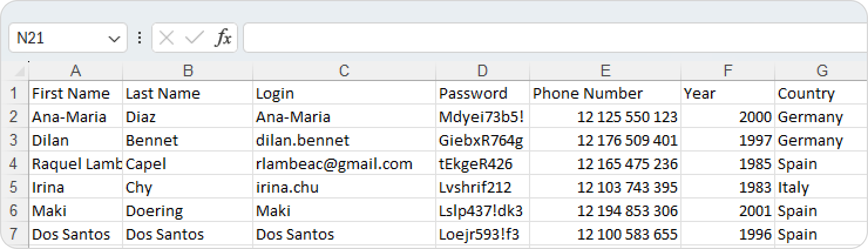The width and height of the screenshot is (868, 249).
Task: Click the Password header cell
Action: (482, 93)
